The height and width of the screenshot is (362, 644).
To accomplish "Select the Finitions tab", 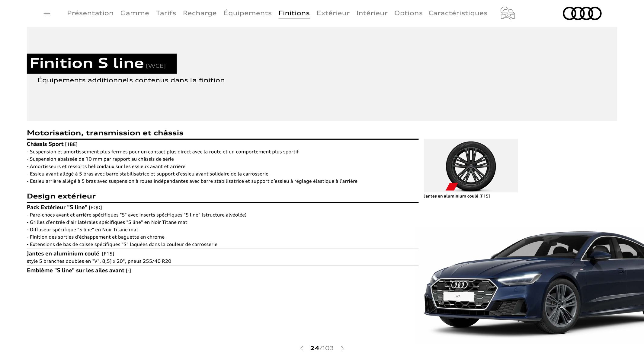I will click(x=294, y=13).
